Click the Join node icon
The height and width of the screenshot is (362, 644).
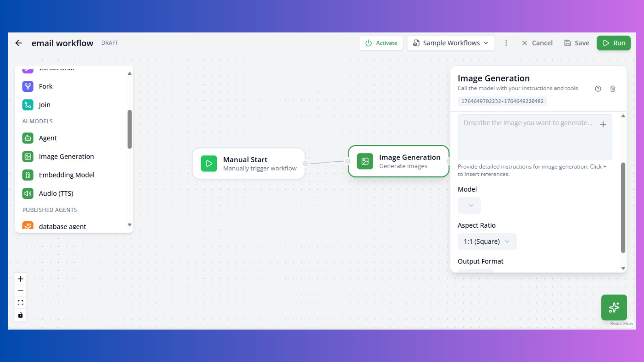click(x=28, y=105)
